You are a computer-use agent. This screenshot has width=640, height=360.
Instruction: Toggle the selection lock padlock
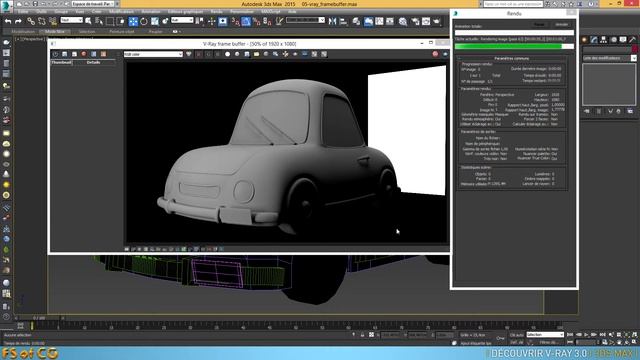(362, 335)
